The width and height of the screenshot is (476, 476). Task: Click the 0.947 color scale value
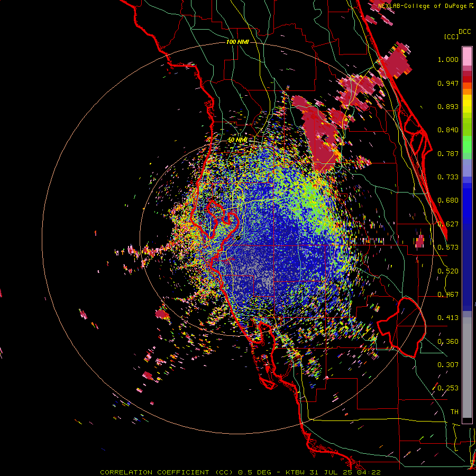click(x=448, y=83)
